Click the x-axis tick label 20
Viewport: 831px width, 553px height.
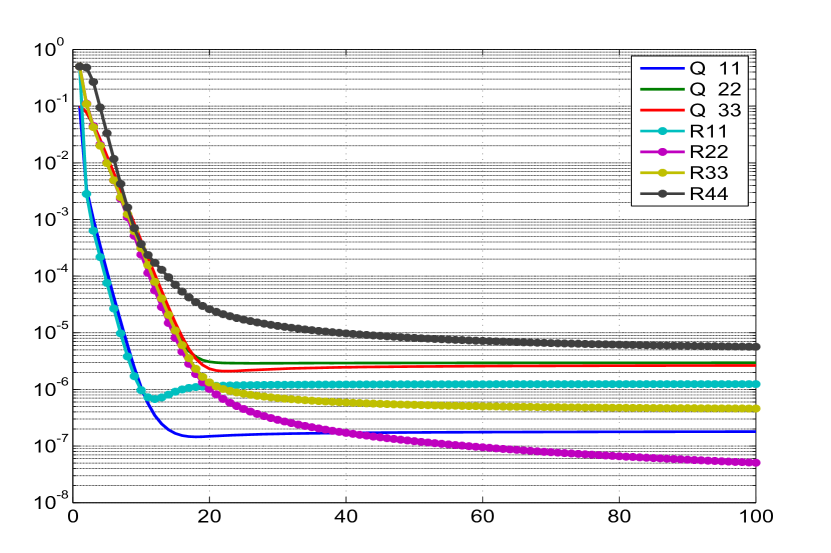[x=209, y=516]
